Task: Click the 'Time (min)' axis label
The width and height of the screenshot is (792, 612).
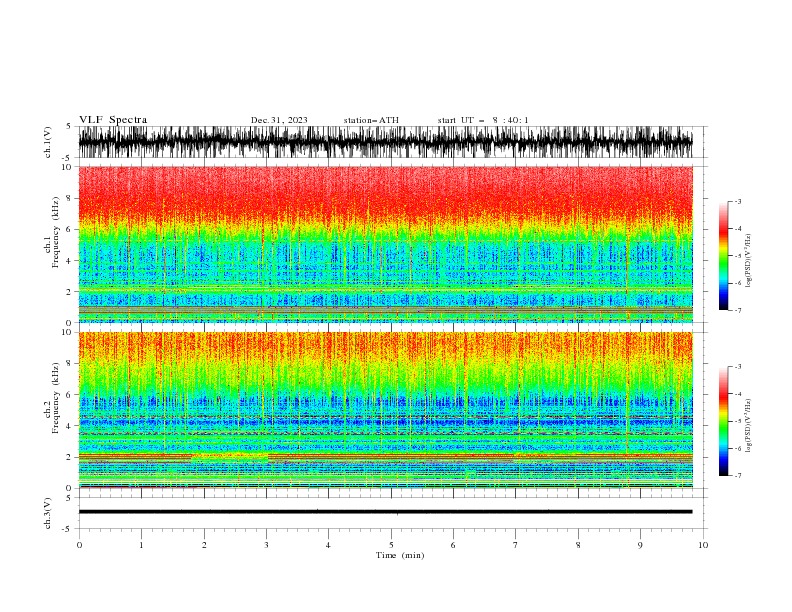Action: tap(400, 555)
